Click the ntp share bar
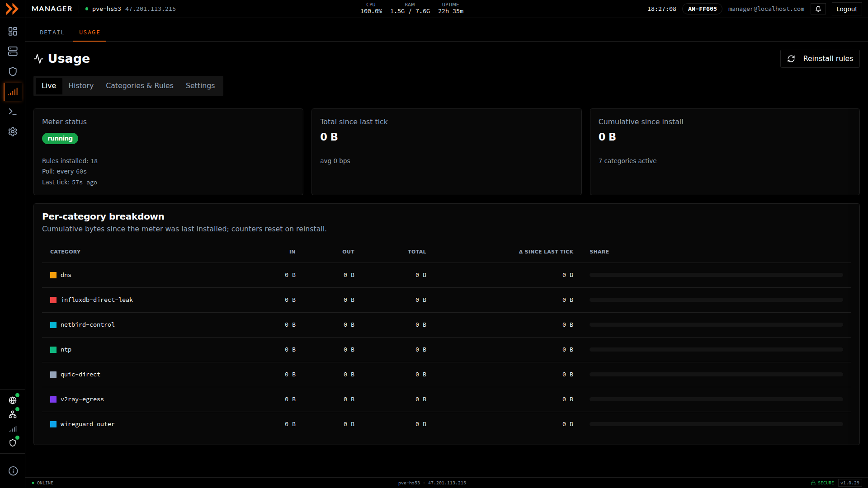This screenshot has height=488, width=868. [716, 350]
